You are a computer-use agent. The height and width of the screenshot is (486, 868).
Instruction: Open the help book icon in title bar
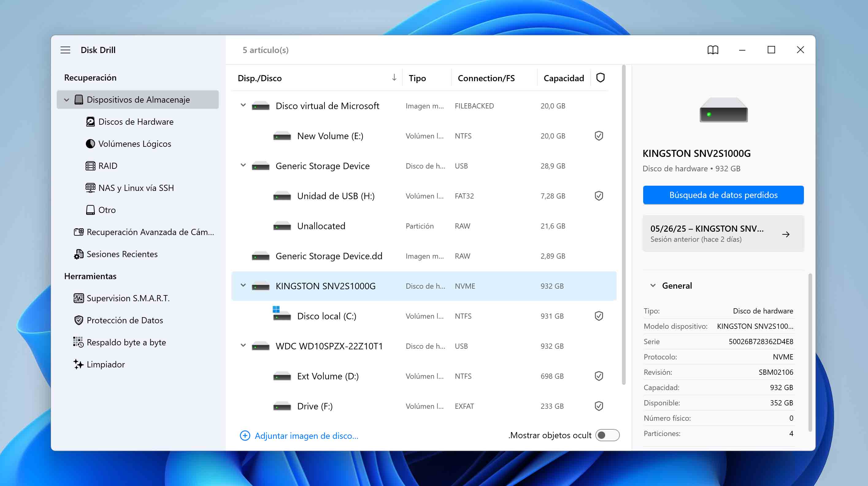coord(713,50)
